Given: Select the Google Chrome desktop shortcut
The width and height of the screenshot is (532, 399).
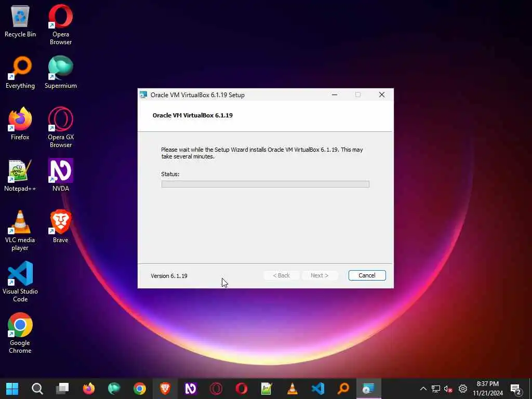Looking at the screenshot, I should 20,333.
